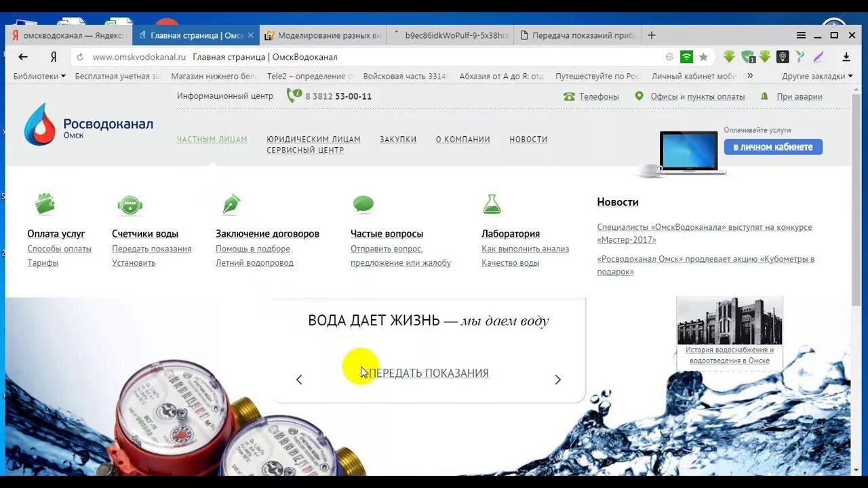The width and height of the screenshot is (868, 488).
Task: Click the flask icon above Лаборатория
Action: [492, 204]
